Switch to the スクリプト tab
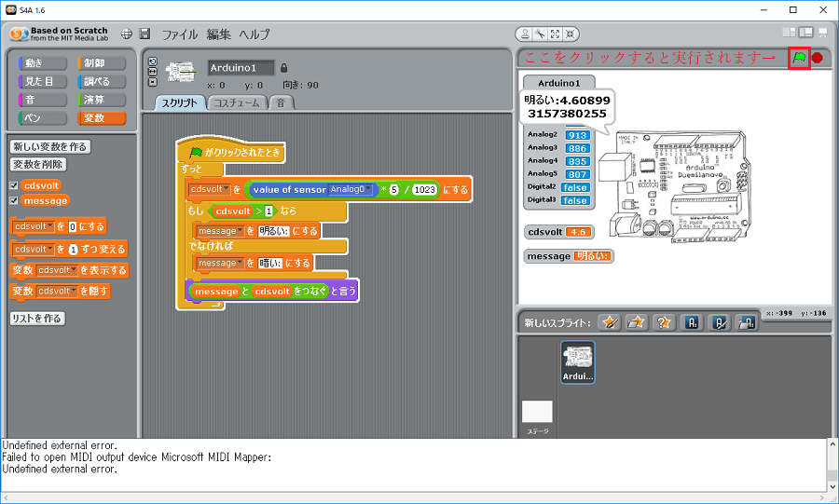This screenshot has height=504, width=839. click(x=180, y=103)
